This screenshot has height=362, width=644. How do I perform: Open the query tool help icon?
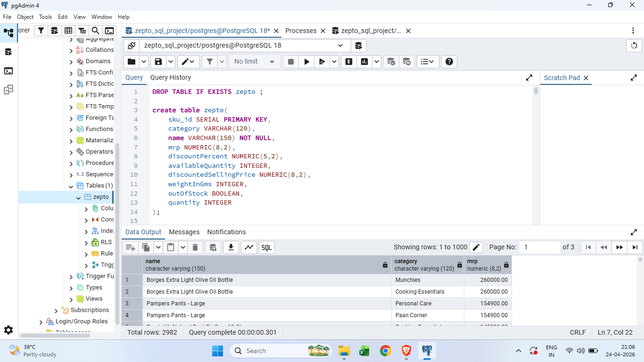tap(449, 62)
